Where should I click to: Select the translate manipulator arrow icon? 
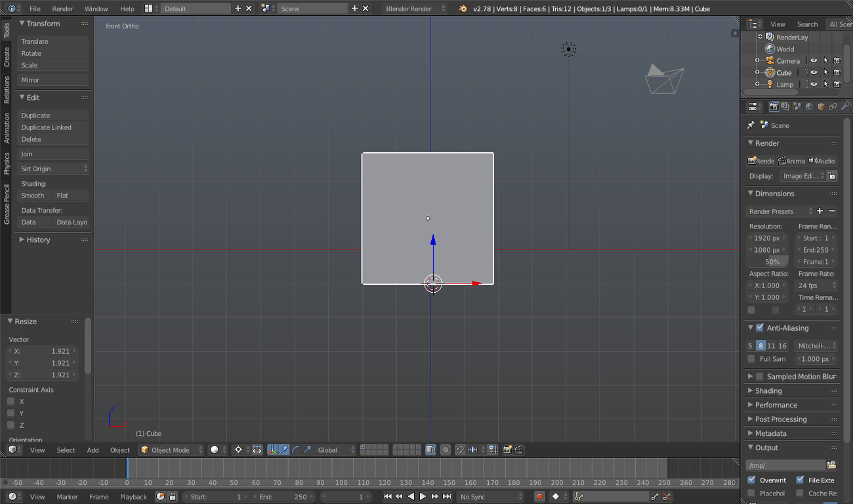pos(284,450)
